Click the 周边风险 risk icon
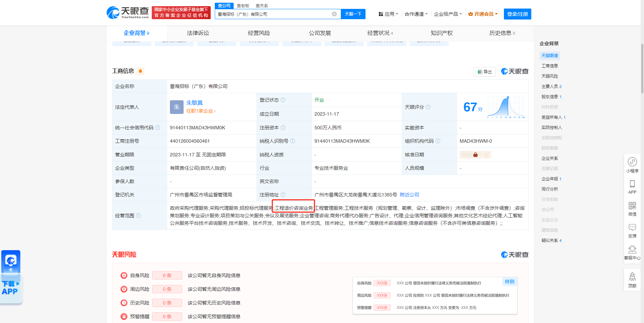The height and width of the screenshot is (323, 644). coord(124,289)
